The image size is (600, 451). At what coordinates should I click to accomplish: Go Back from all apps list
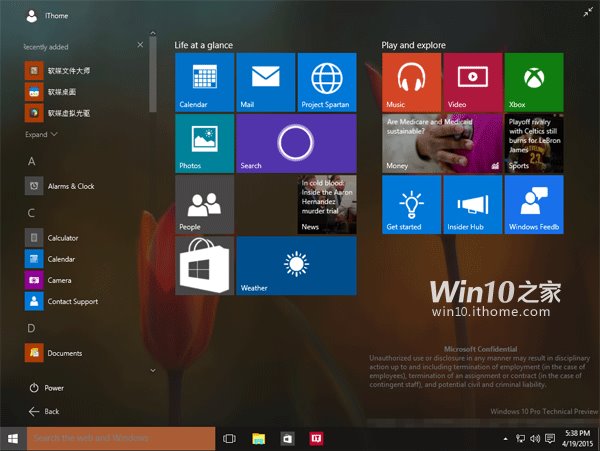[x=44, y=411]
